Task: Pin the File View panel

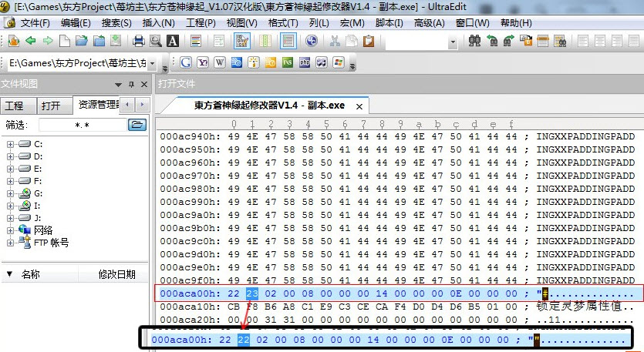Action: (x=131, y=85)
